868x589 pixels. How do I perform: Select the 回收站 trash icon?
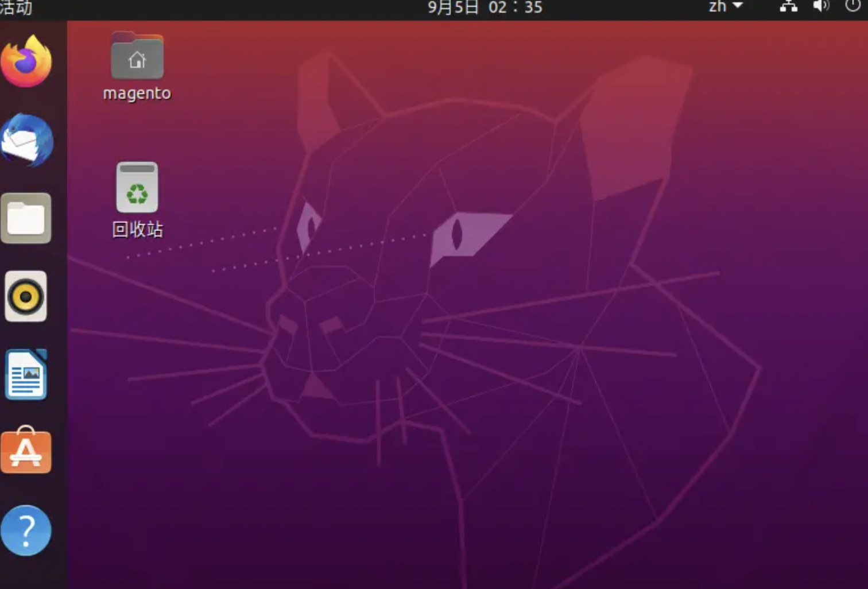pos(137,188)
